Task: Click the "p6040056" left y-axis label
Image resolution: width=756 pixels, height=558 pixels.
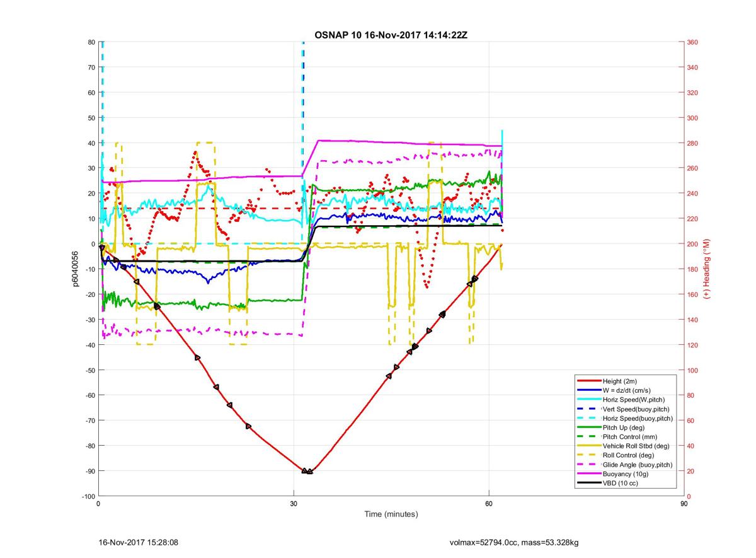Action: 75,269
